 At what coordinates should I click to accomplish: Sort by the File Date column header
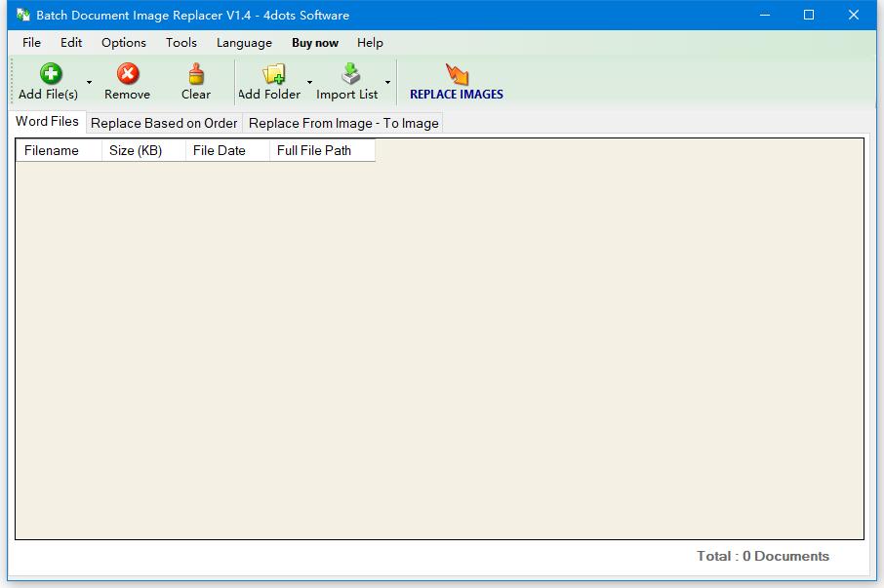(x=227, y=150)
